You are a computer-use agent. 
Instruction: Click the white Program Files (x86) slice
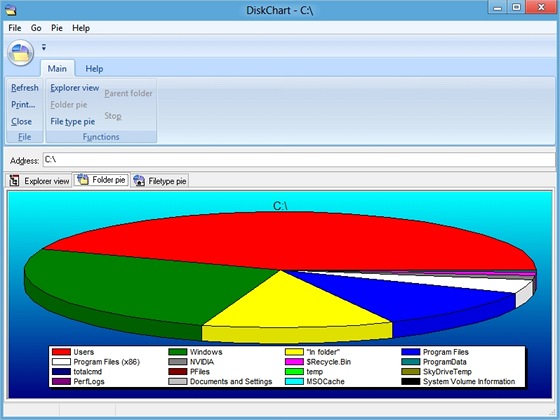pyautogui.click(x=493, y=285)
